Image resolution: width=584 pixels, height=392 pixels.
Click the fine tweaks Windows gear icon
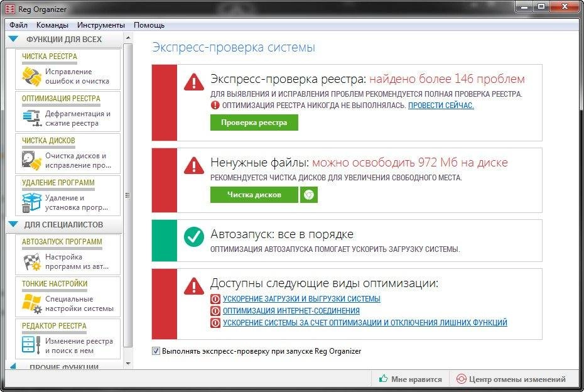(32, 303)
